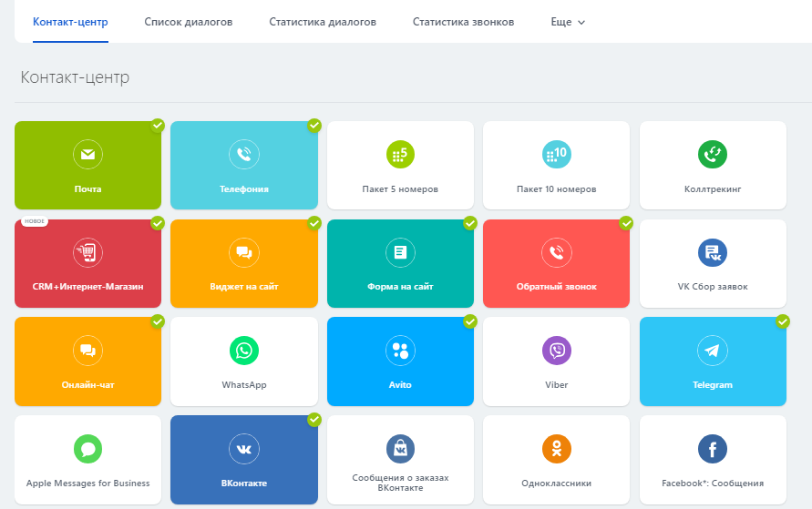Click the CRM+Интернет-Магазин checkmark badge
The image size is (812, 509).
tap(158, 223)
